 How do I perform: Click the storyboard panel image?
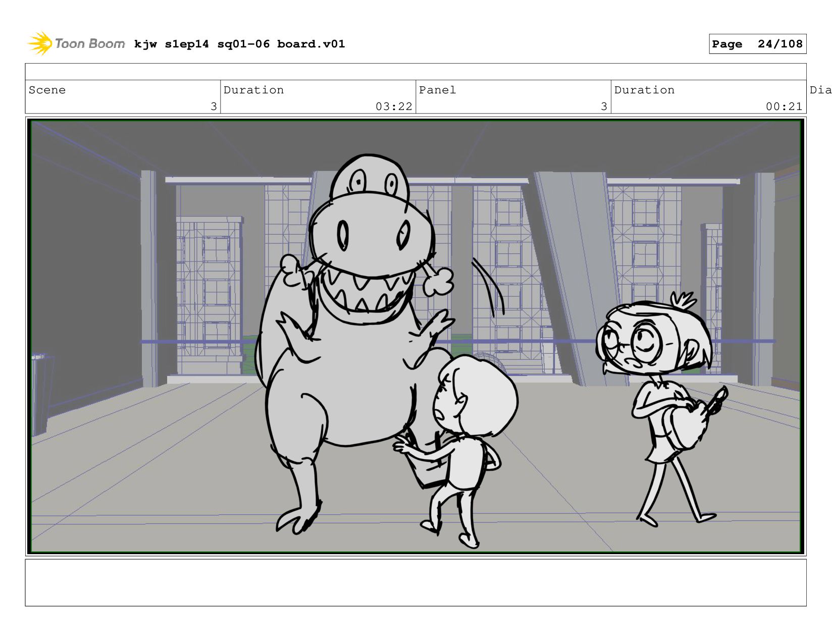[415, 336]
